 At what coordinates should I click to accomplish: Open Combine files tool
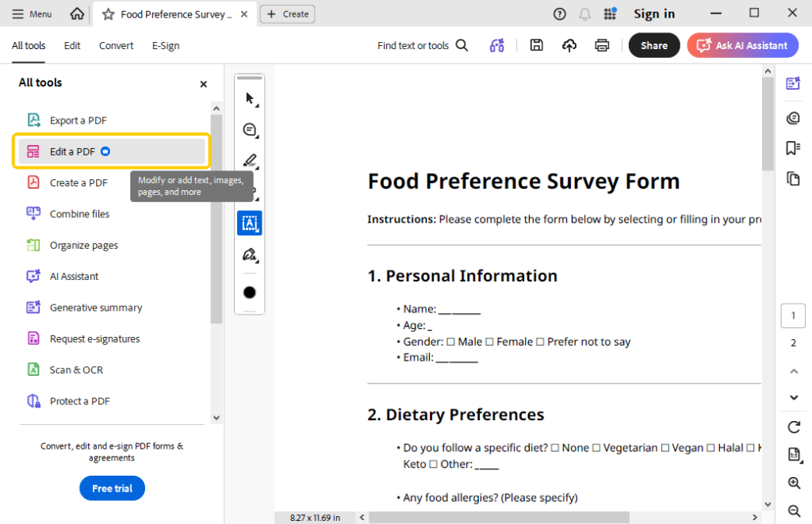coord(111,214)
